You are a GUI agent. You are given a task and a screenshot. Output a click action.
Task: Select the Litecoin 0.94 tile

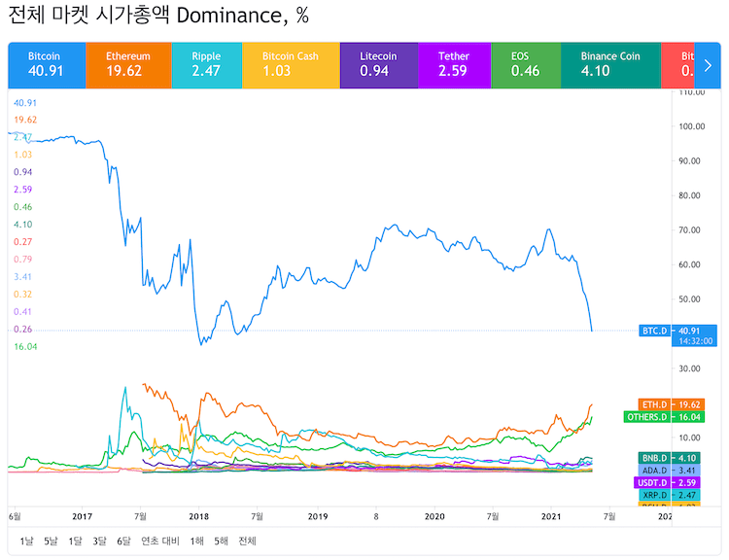(x=379, y=65)
